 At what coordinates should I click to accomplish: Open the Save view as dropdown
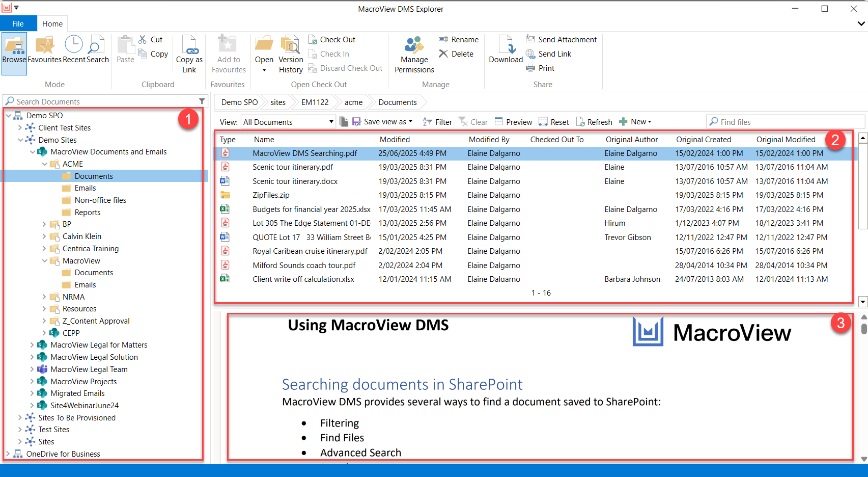point(382,122)
